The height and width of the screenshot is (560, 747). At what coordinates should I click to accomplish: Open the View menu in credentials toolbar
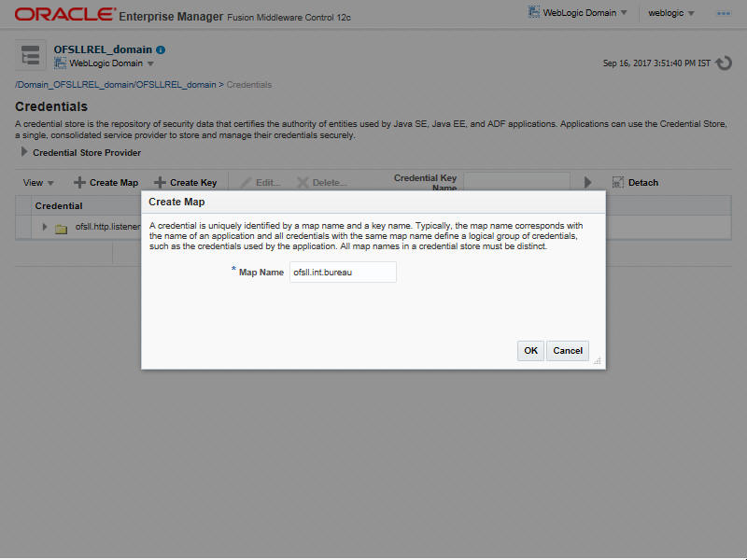38,183
